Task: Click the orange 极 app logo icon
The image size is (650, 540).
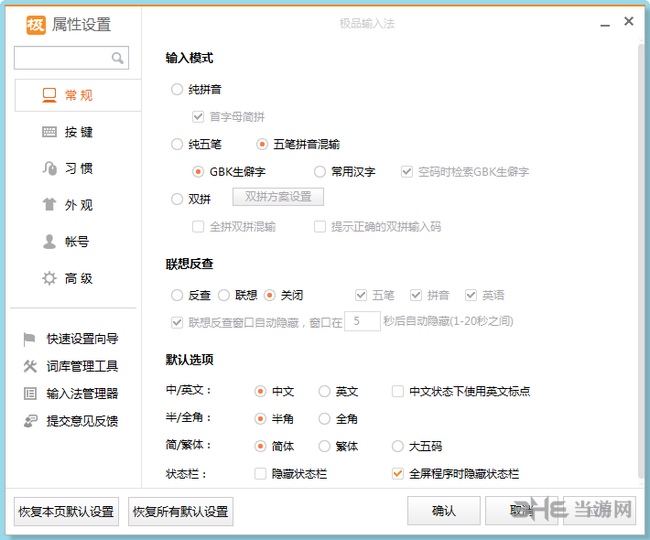Action: click(36, 25)
